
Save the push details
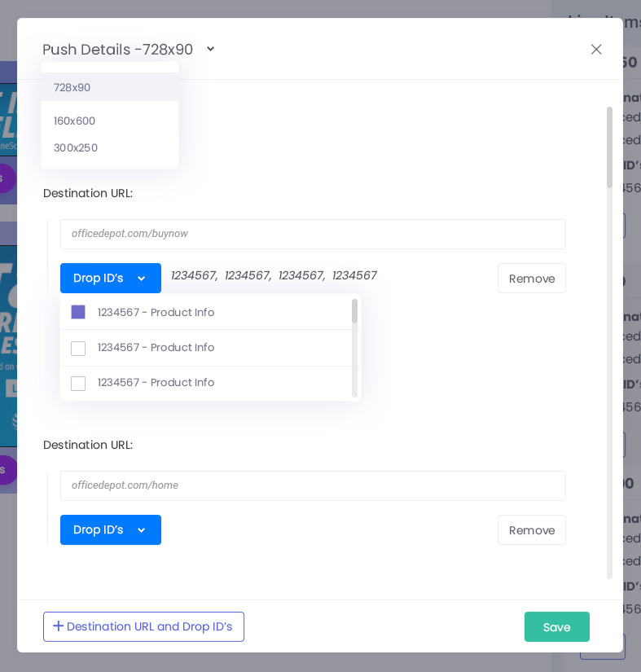[556, 626]
